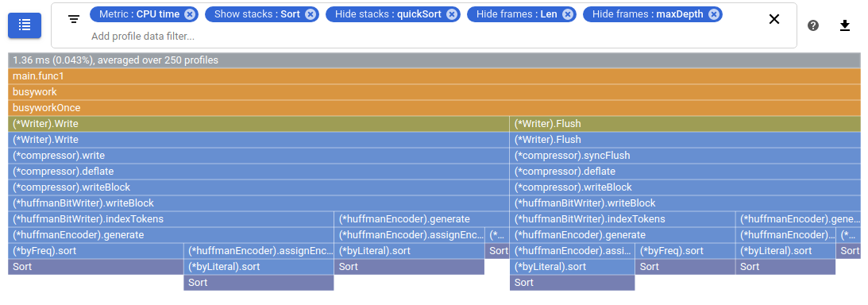Select the gray root summary bar

click(x=434, y=60)
